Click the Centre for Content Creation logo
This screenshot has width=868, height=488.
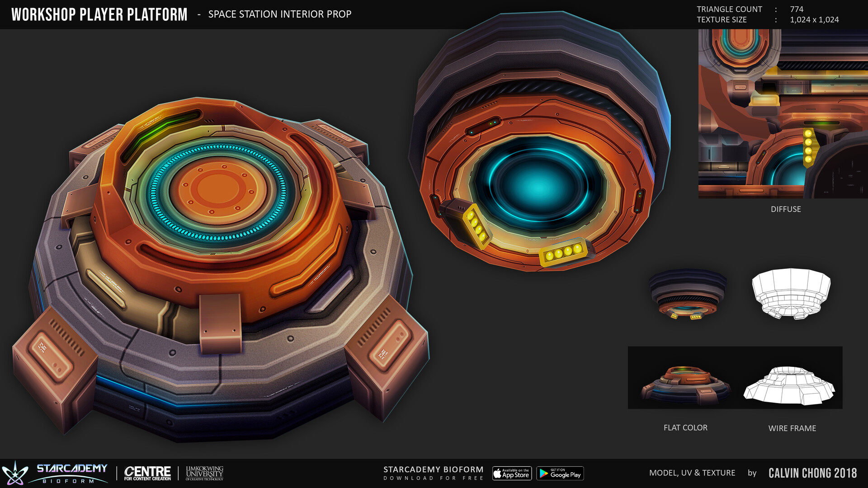[147, 473]
